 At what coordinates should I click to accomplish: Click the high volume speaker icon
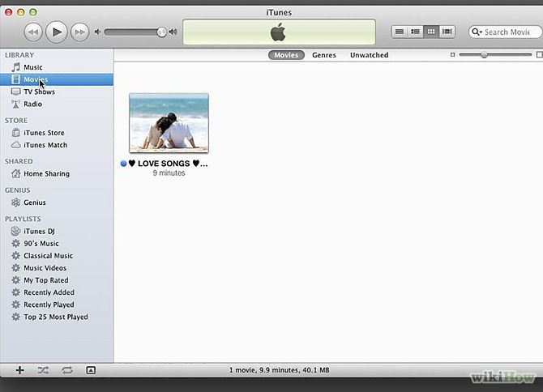point(173,32)
